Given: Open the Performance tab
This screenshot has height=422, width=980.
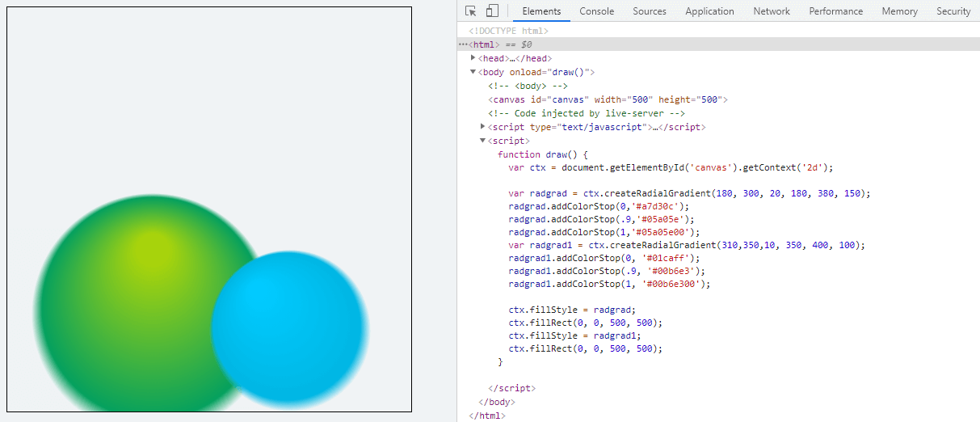Looking at the screenshot, I should point(836,11).
